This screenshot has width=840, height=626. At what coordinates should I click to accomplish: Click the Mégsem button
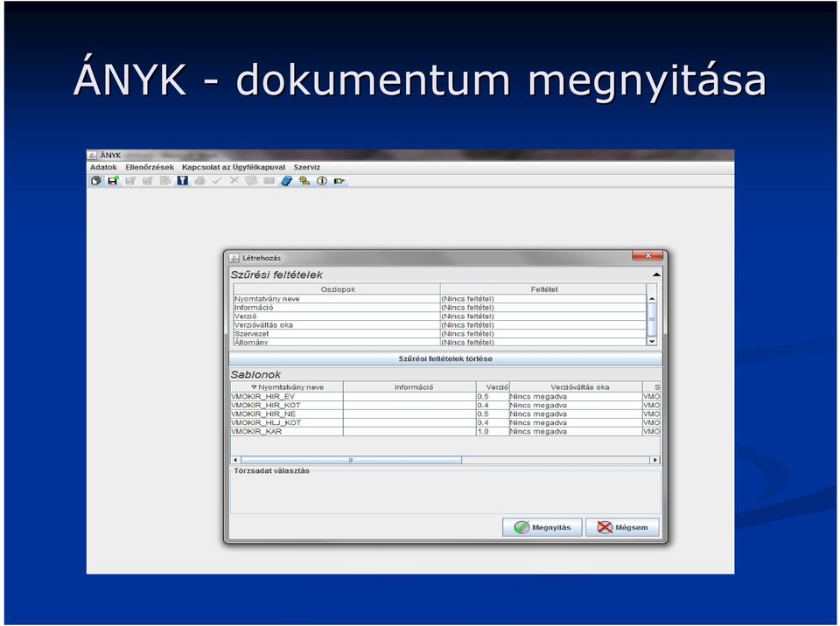(622, 527)
